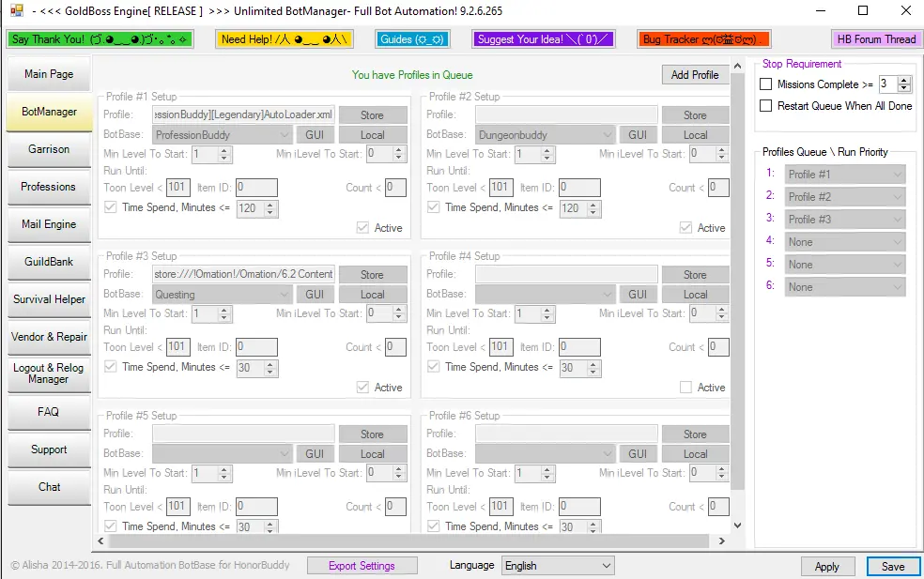Open the Main Page tab

[49, 73]
